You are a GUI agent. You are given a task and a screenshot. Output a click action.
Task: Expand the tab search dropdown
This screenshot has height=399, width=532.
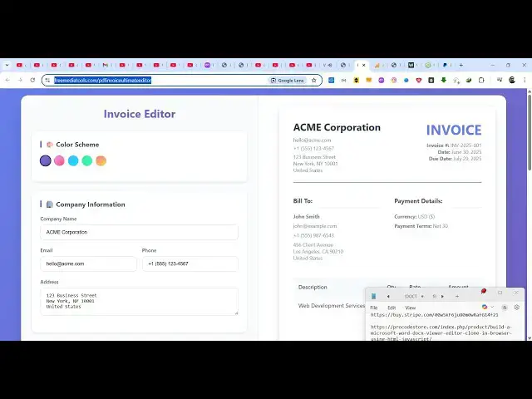(7, 65)
